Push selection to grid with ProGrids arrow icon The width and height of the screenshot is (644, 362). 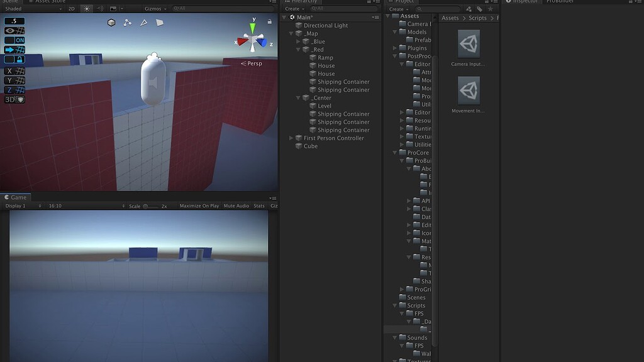(x=9, y=48)
